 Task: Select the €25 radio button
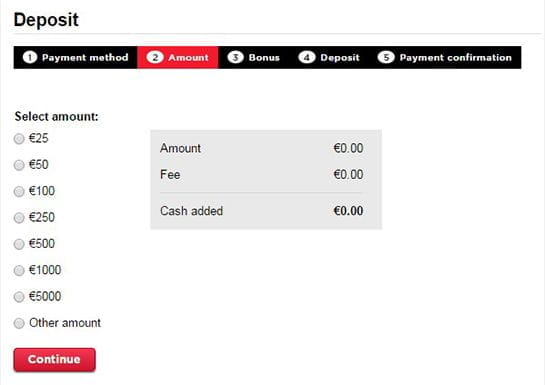pyautogui.click(x=19, y=139)
